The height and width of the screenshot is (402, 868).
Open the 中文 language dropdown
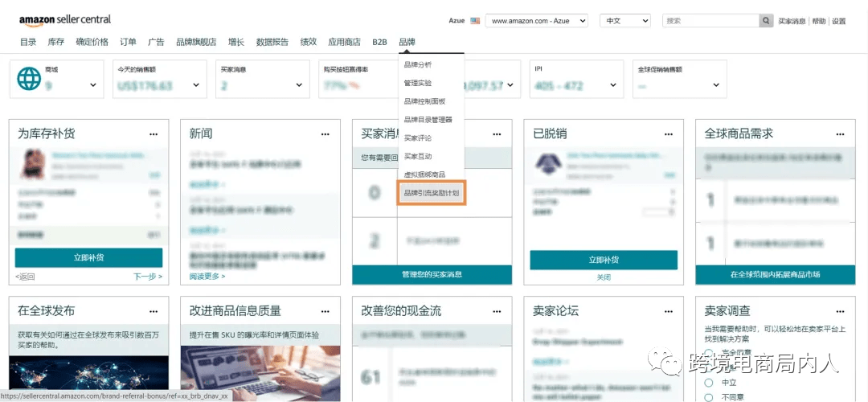[x=625, y=21]
